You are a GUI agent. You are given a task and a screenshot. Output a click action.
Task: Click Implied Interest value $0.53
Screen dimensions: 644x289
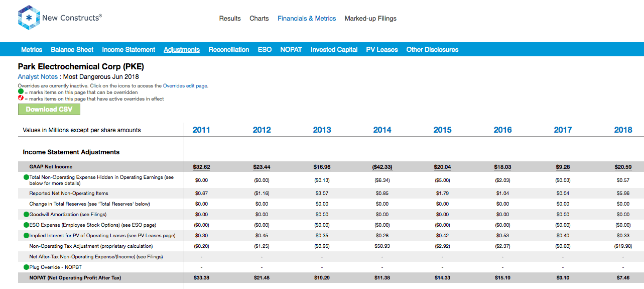coord(502,236)
